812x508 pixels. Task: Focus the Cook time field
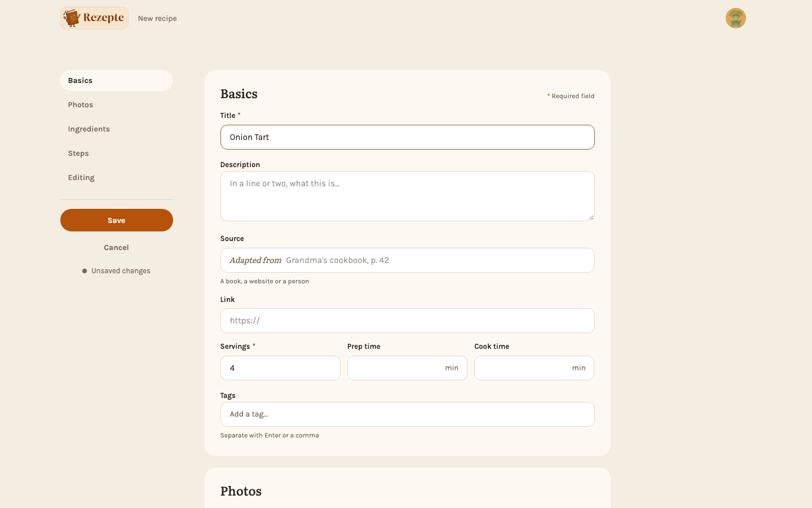[534, 368]
